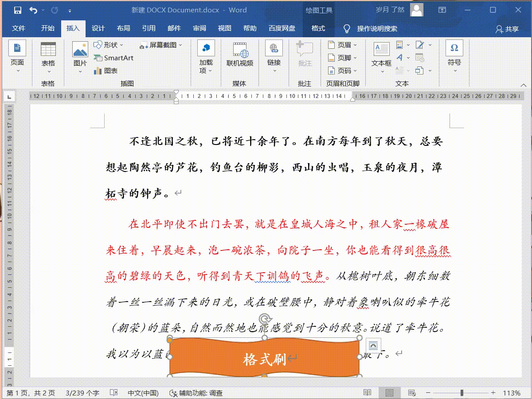Screen dimensions: 532x399
Task: Click the insert object icon
Action: click(x=420, y=70)
